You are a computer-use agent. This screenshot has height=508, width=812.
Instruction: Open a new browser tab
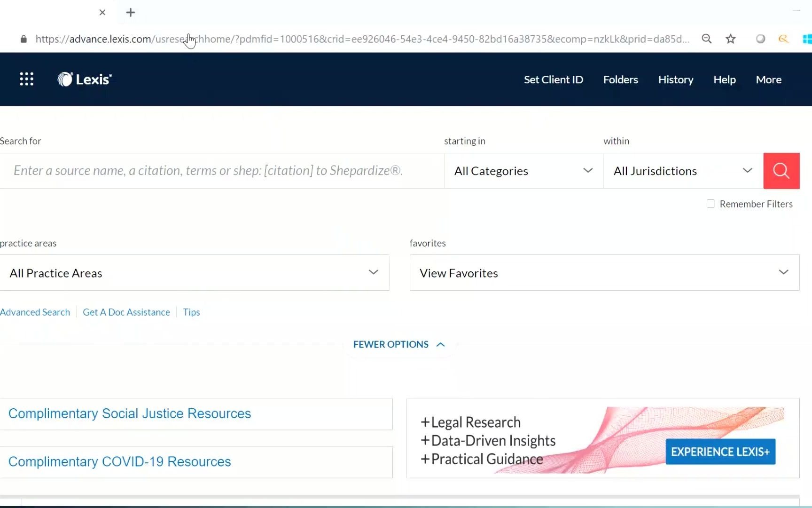(131, 13)
